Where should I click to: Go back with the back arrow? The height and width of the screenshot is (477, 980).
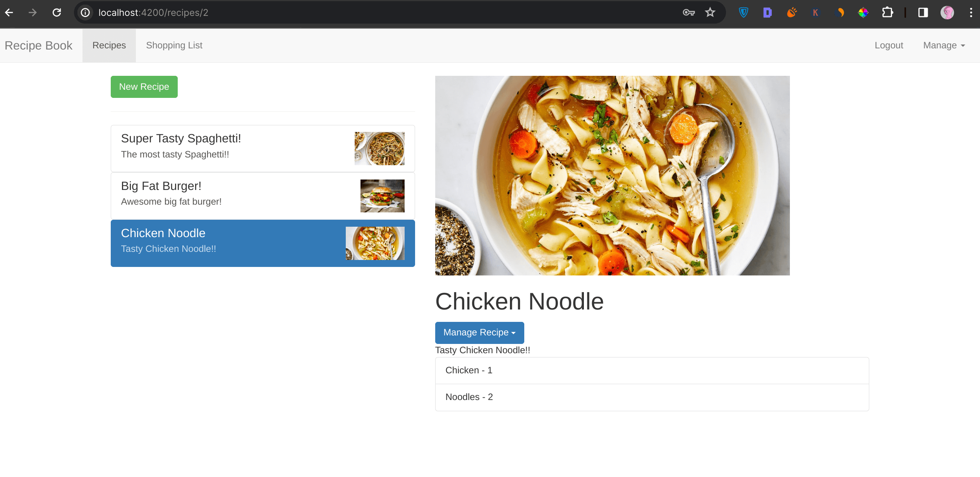(9, 12)
